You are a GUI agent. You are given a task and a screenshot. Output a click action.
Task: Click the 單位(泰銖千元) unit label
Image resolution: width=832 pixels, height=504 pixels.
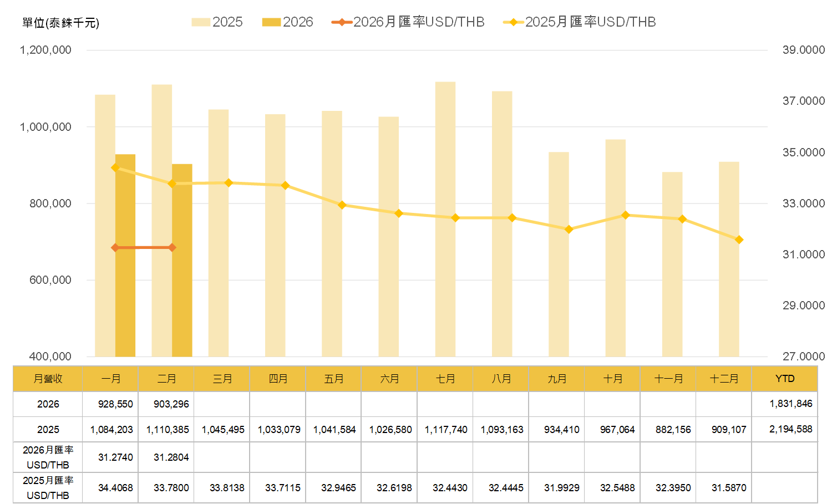click(60, 23)
